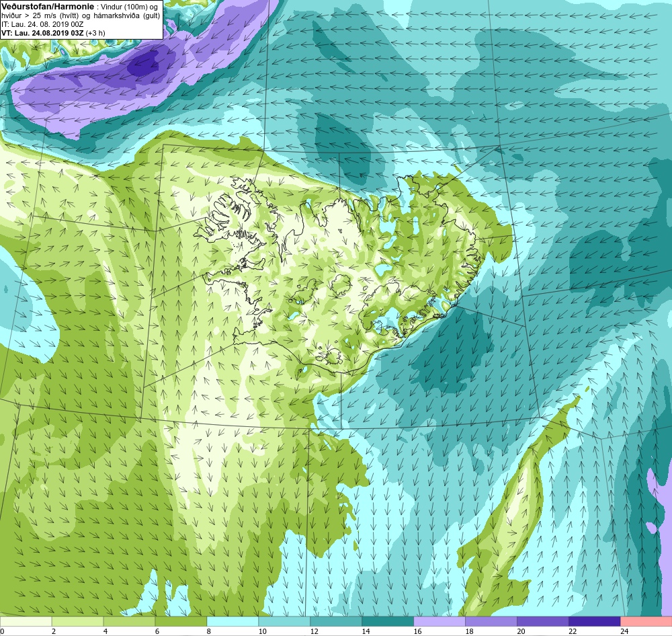Screen dimensions: 672x636
Task: Click the violet 20–22 m/s legend swatch
Action: (542, 621)
